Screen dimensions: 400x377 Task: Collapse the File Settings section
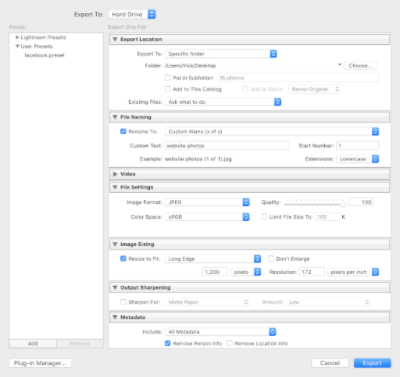[115, 187]
